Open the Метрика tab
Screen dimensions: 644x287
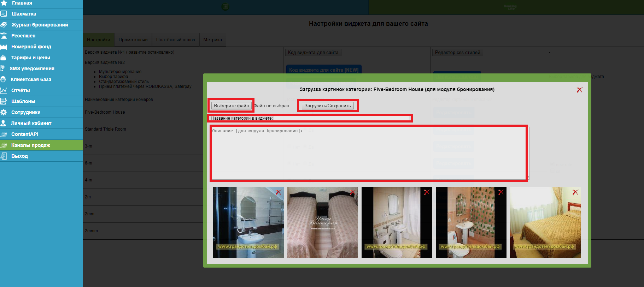[213, 40]
